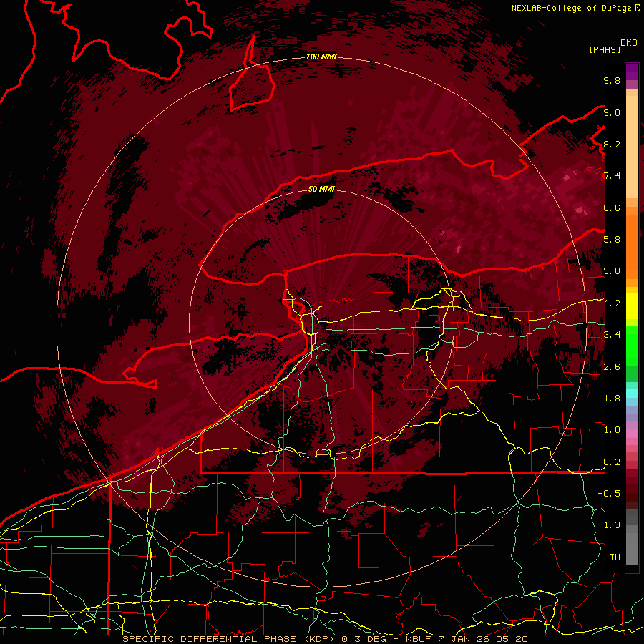644x644 pixels.
Task: Click the -1.3 legend value
Action: [x=609, y=525]
